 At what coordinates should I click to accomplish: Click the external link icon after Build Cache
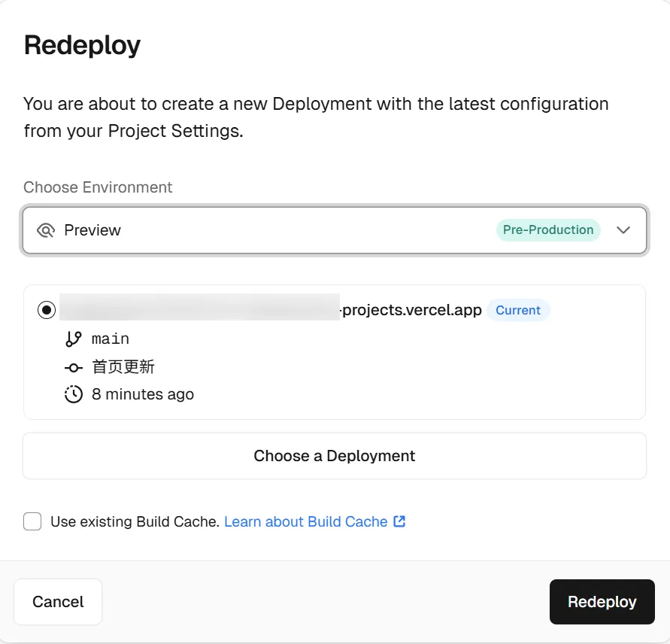[399, 521]
